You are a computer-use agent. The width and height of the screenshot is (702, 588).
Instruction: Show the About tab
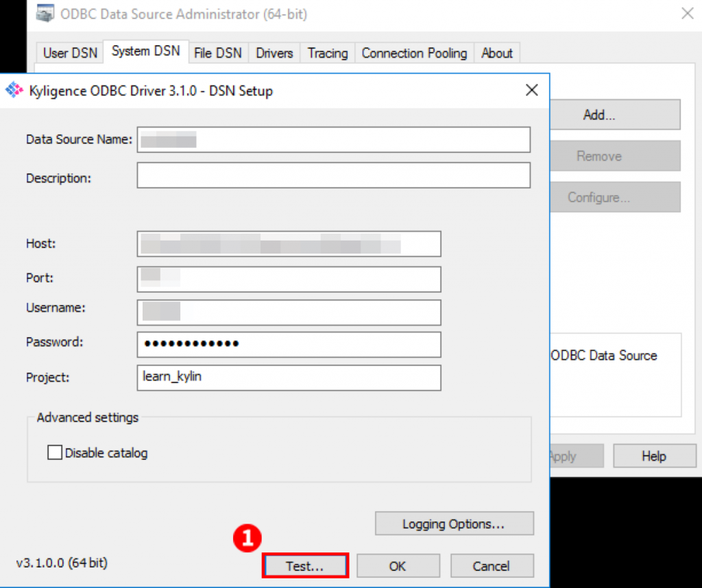point(496,53)
